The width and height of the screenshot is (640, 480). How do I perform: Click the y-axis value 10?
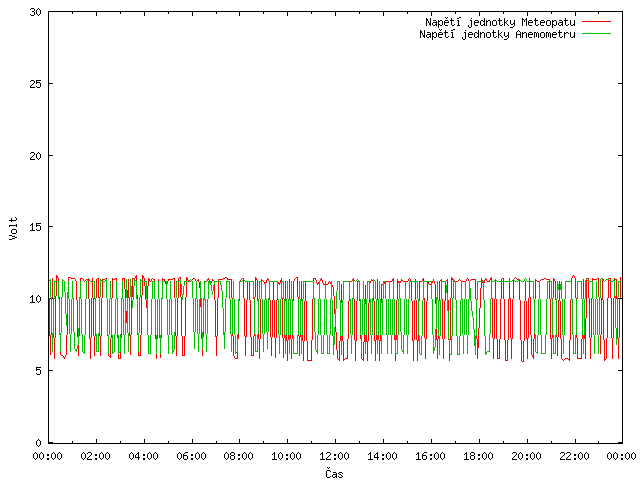tap(36, 299)
